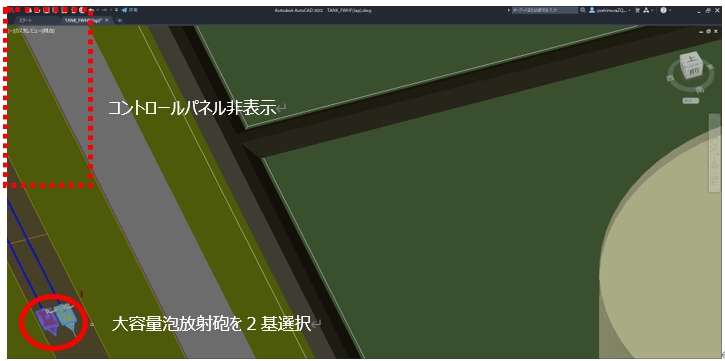Open the Autodesk App Store cart icon
Viewport: 725px width, 361px height.
637,10
